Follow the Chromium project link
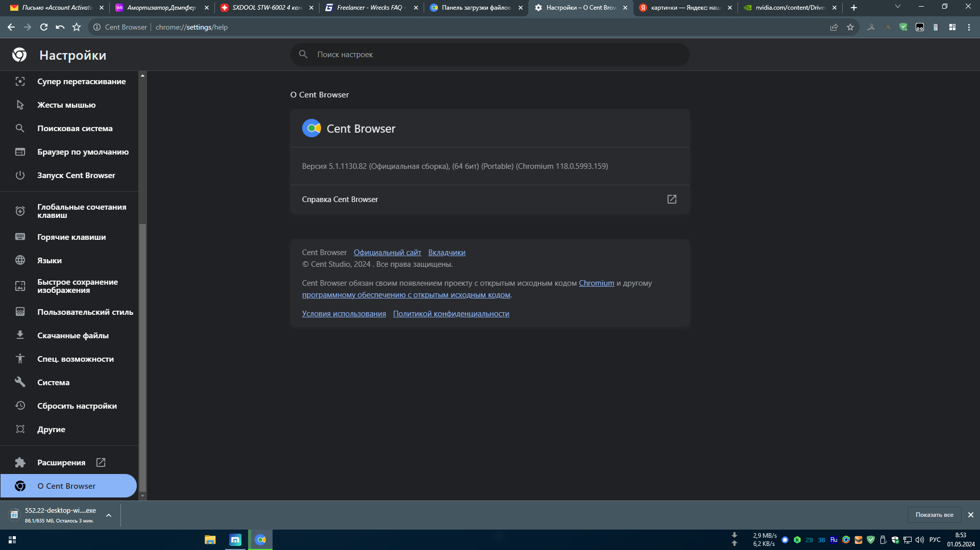Viewport: 980px width, 550px height. click(596, 283)
